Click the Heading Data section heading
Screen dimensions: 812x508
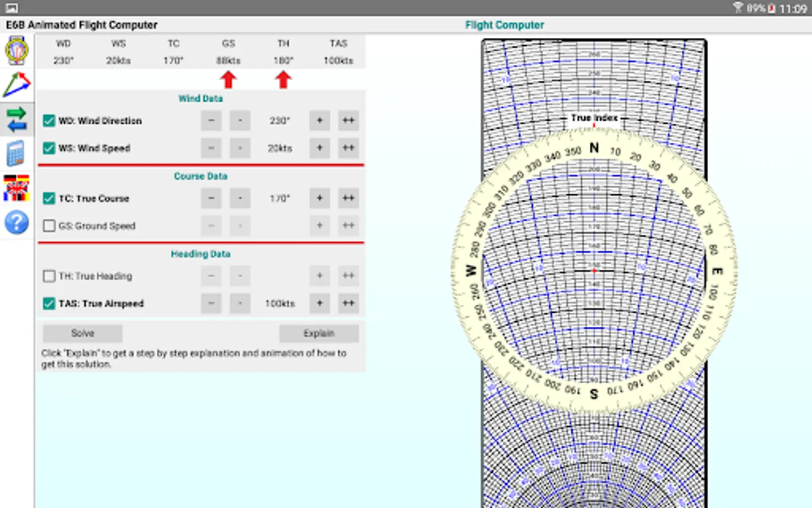pos(201,255)
